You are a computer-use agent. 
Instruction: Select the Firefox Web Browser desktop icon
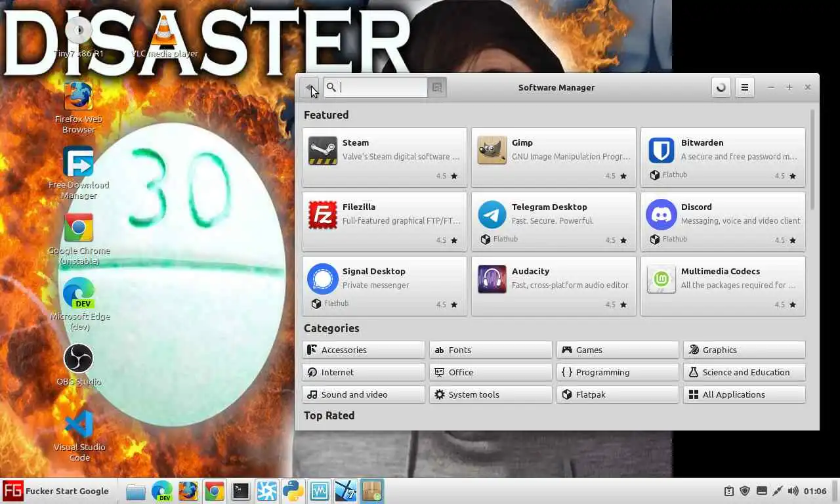pos(79,108)
